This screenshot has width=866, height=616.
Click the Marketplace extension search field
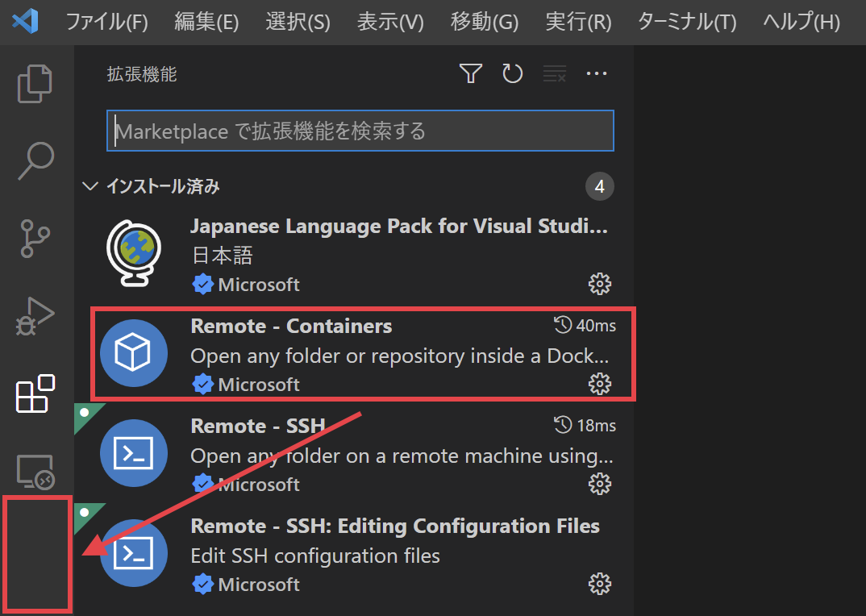pos(360,130)
